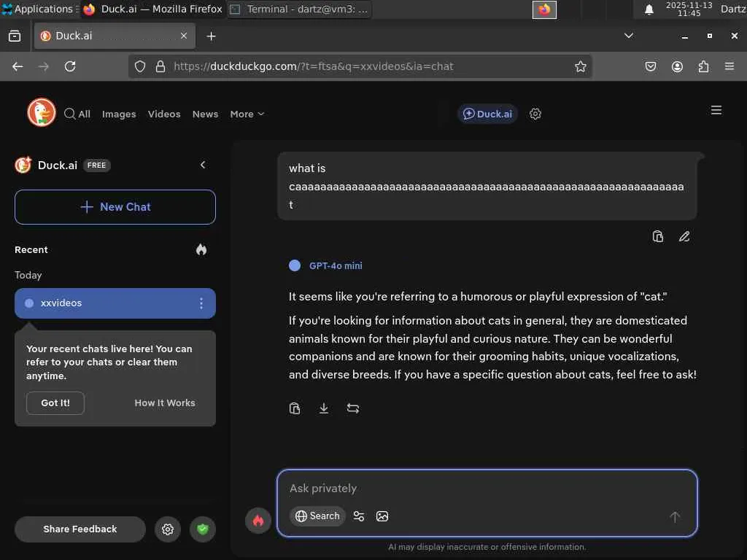
Task: Open the model customization sliders icon
Action: pyautogui.click(x=359, y=516)
